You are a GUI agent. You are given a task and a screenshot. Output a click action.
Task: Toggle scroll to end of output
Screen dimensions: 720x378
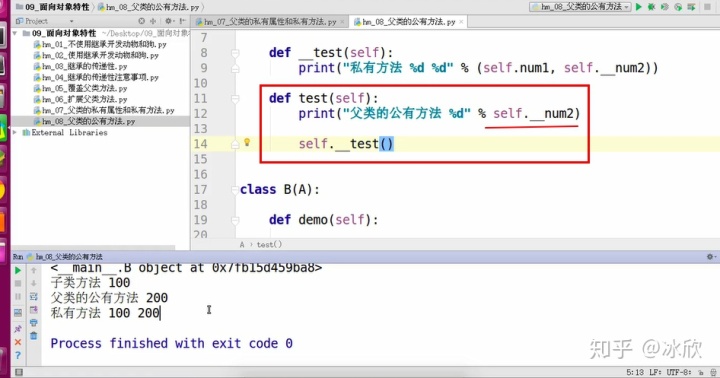coord(34,310)
